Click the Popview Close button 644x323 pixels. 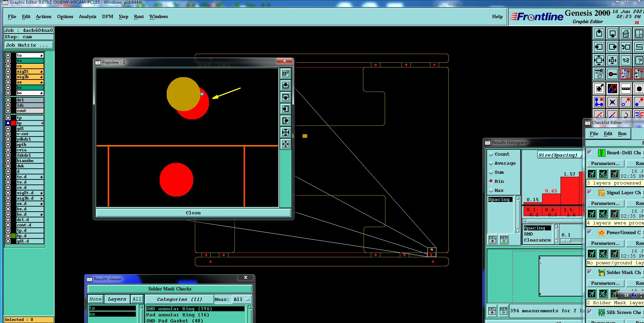193,213
